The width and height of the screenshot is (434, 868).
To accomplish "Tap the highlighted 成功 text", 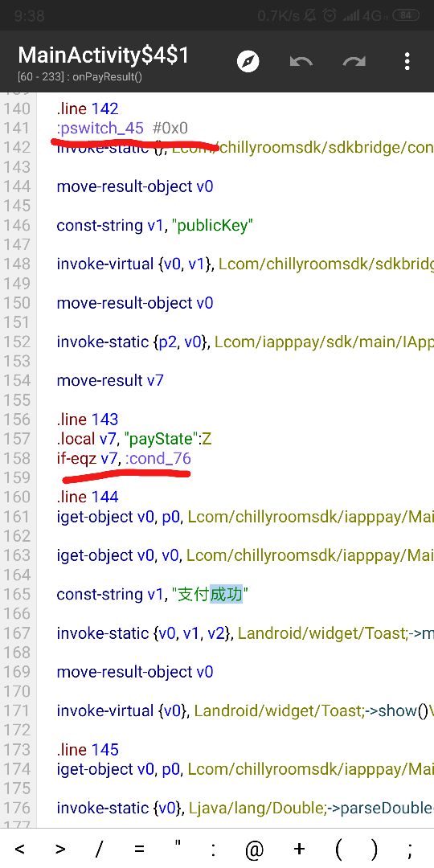I will click(227, 595).
